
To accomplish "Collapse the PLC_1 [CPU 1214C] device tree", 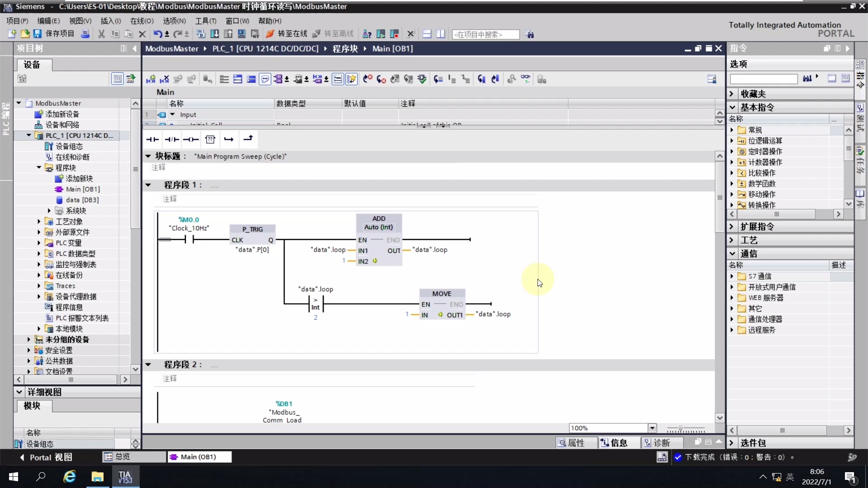I will tap(28, 135).
